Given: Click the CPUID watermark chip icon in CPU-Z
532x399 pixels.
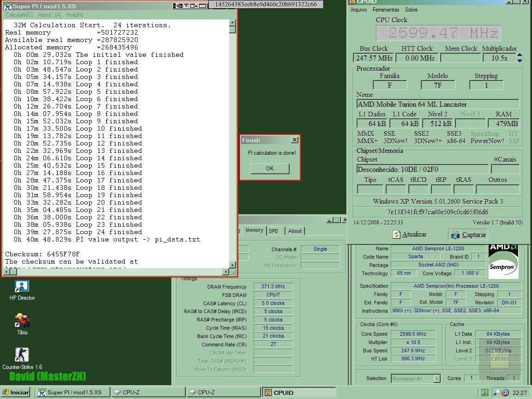Looking at the screenshot, I should coord(500,359).
